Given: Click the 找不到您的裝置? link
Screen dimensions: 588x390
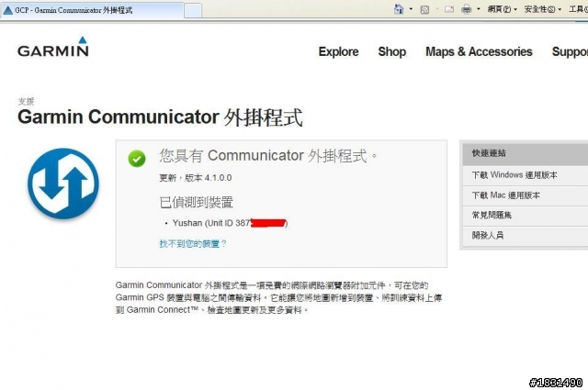Looking at the screenshot, I should (193, 243).
